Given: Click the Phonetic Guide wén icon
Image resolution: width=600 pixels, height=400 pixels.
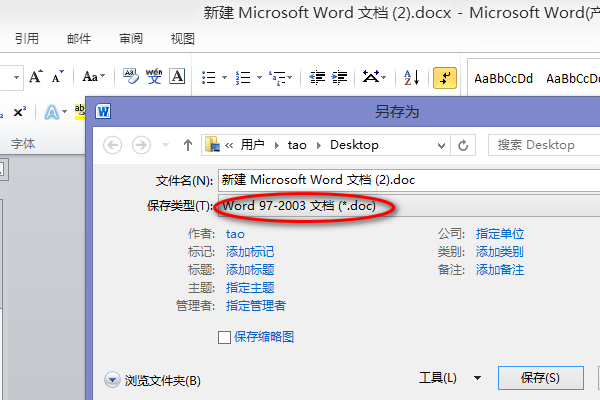Looking at the screenshot, I should (154, 77).
